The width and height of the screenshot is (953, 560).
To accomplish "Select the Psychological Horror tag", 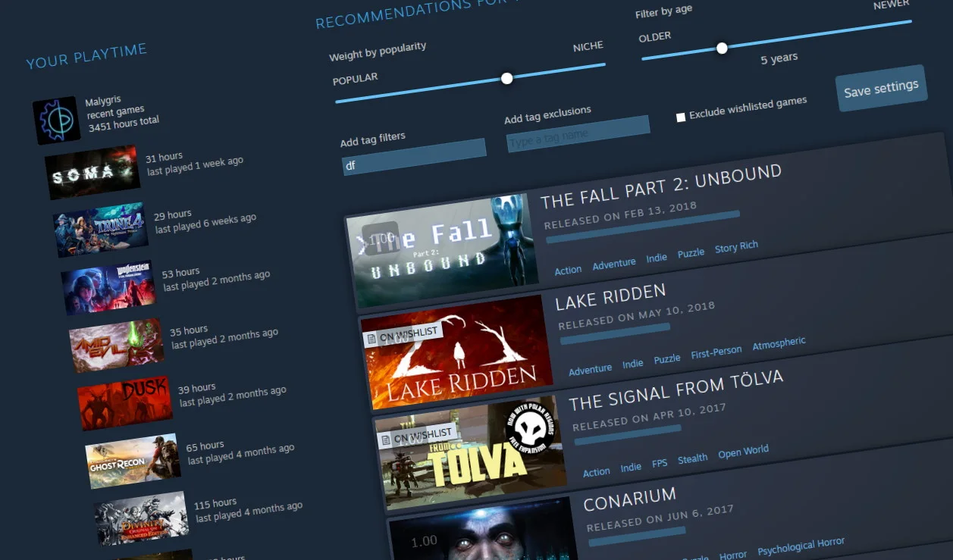I will click(x=801, y=546).
